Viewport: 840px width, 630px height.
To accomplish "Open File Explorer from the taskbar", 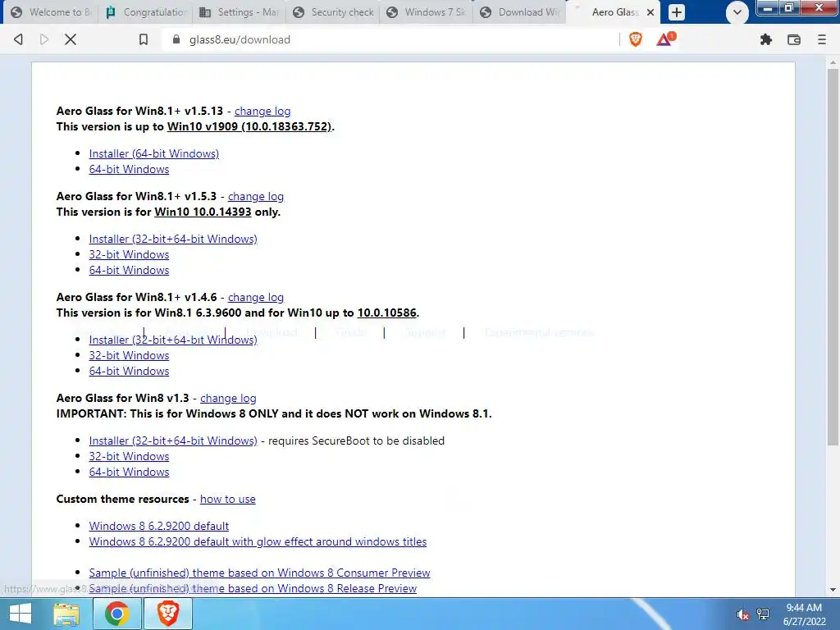I will (x=66, y=614).
